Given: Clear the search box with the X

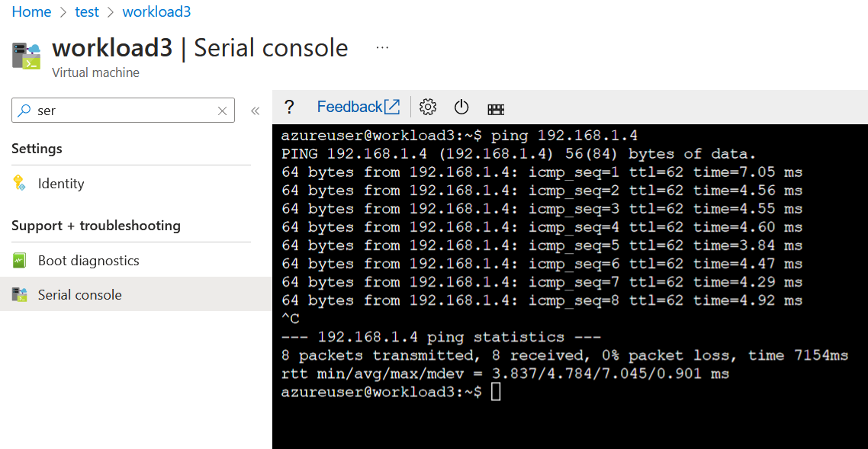Looking at the screenshot, I should click(222, 110).
